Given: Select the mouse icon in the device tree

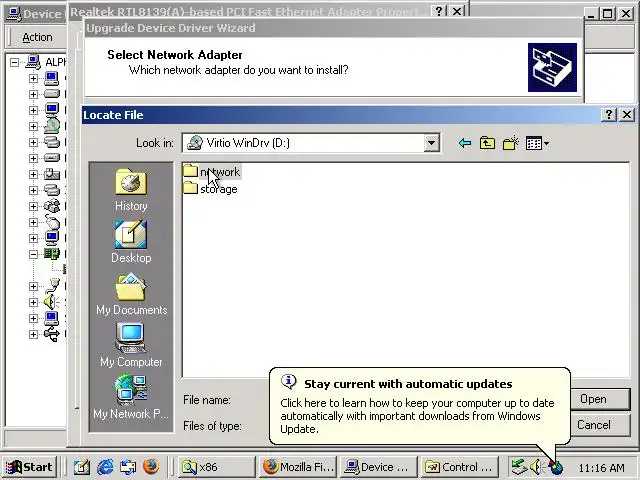Looking at the screenshot, I should (x=52, y=222).
